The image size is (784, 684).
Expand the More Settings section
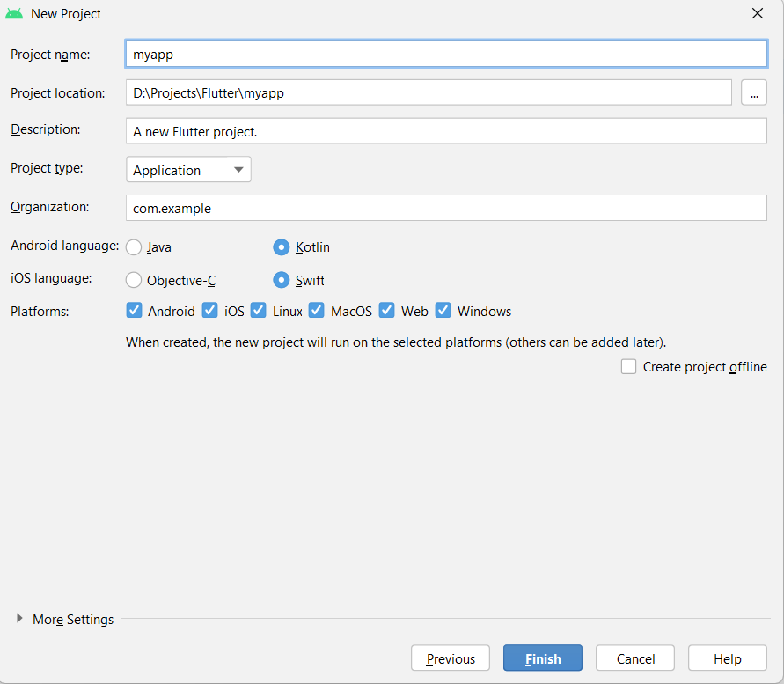point(19,619)
